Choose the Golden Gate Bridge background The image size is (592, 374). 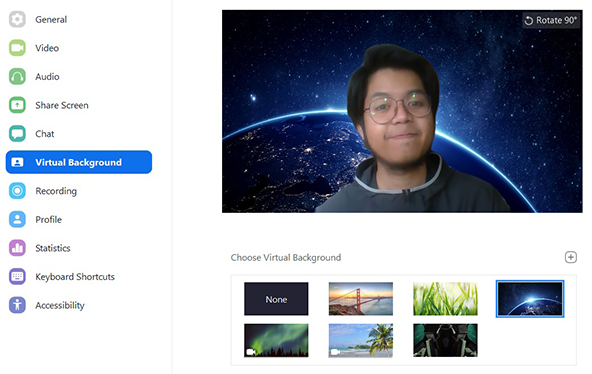(361, 299)
